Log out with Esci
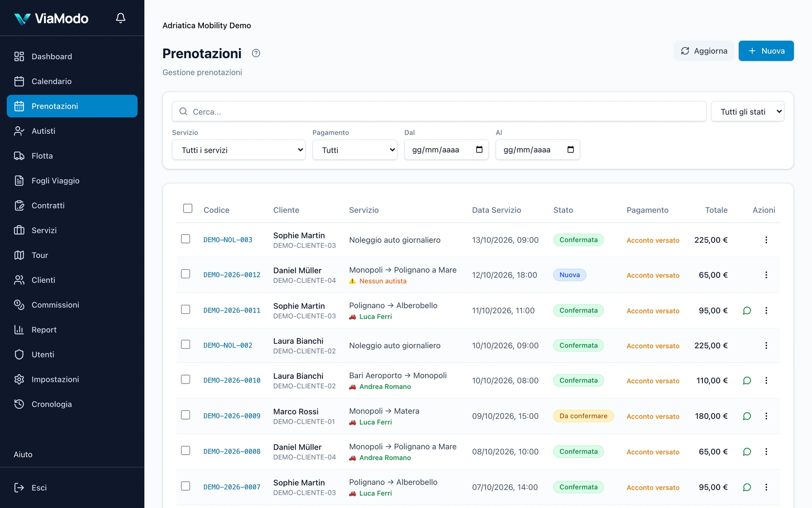The width and height of the screenshot is (812, 508). pos(72,488)
